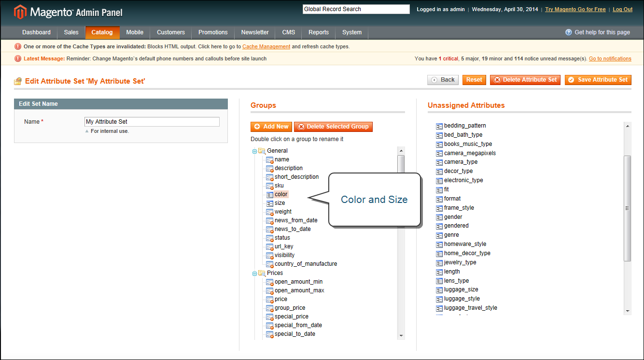Open the Sales menu
Image resolution: width=644 pixels, height=360 pixels.
point(71,32)
